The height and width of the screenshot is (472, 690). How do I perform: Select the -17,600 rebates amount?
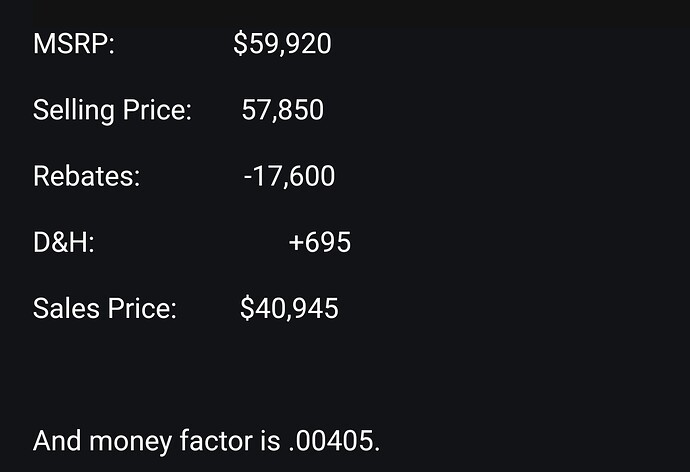click(x=289, y=176)
